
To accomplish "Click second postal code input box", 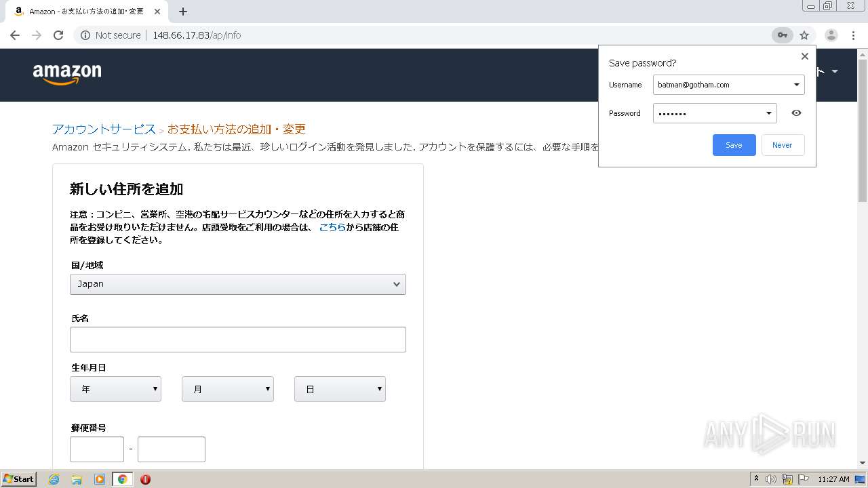I will tap(172, 449).
